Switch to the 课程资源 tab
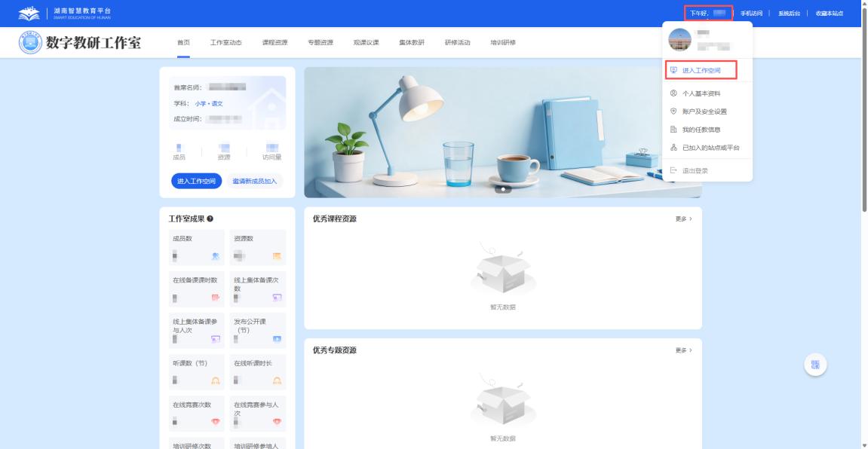The image size is (868, 449). (x=275, y=43)
